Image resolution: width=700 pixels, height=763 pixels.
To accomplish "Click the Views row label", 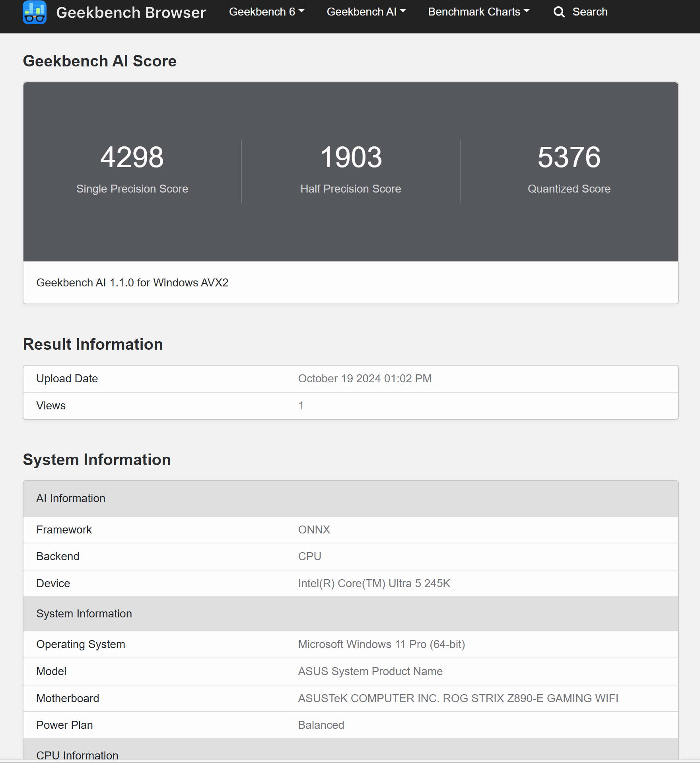I will [51, 405].
